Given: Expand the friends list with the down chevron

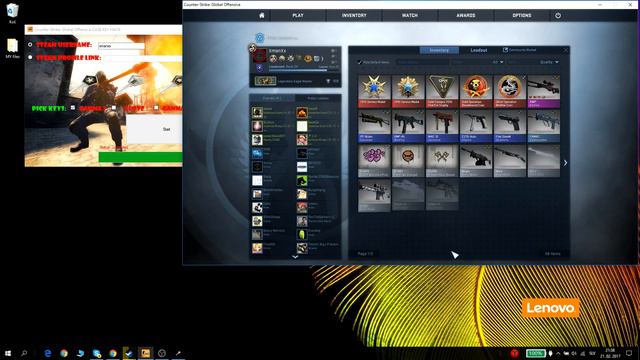Looking at the screenshot, I should pyautogui.click(x=295, y=257).
